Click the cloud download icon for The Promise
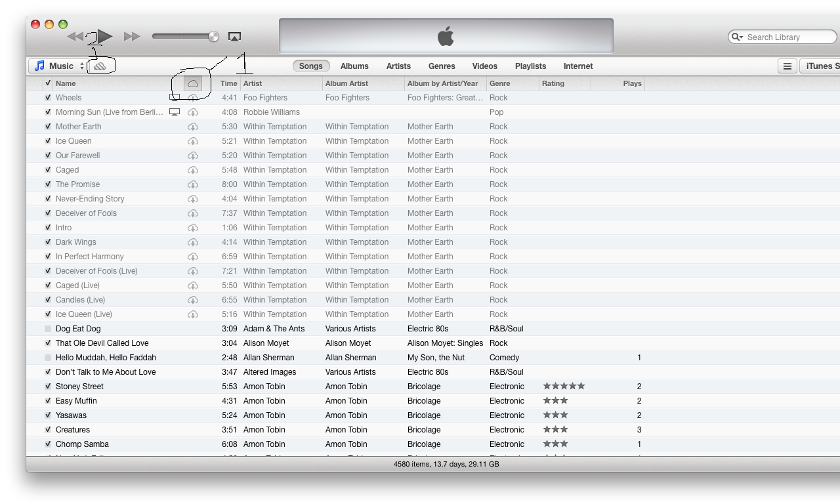Viewport: 840px width, 504px height. (x=193, y=184)
